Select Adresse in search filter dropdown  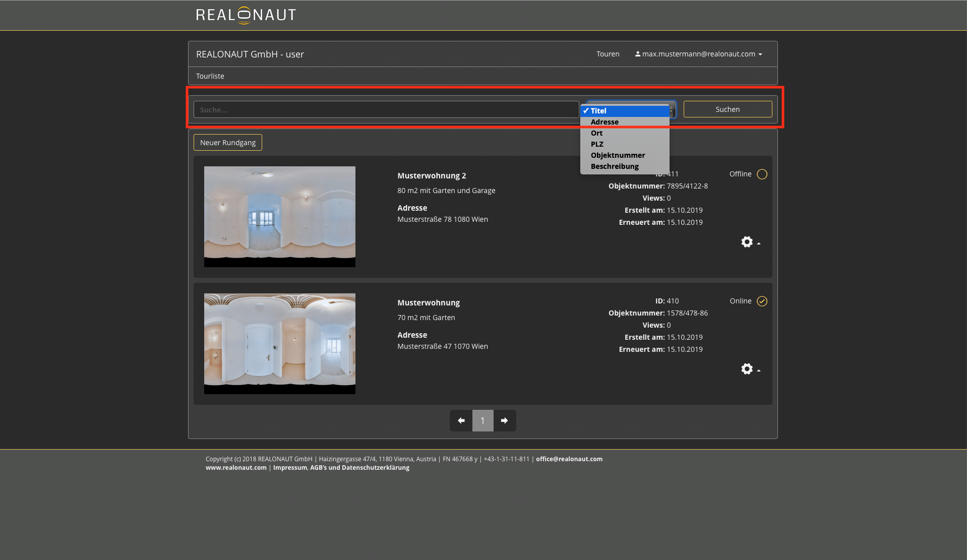605,122
